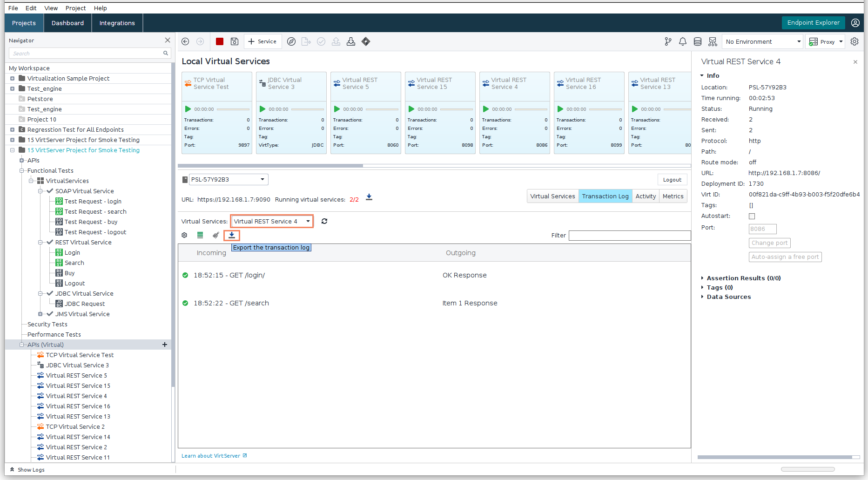Screen dimensions: 868x480
Task: Click the Logout button
Action: click(672, 180)
